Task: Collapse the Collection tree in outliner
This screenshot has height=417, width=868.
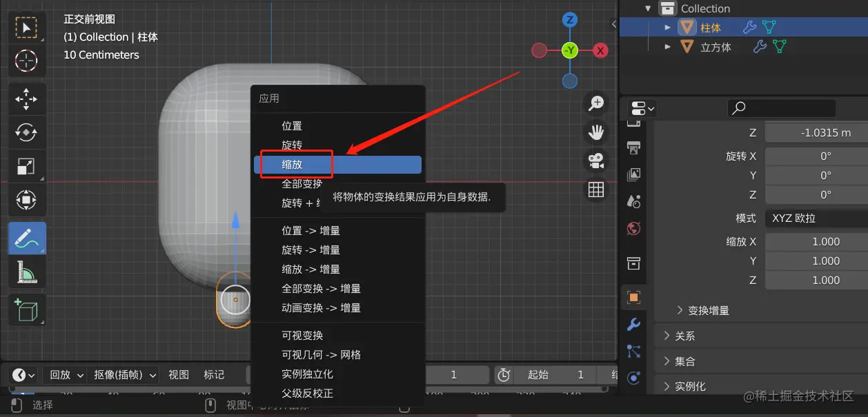Action: pyautogui.click(x=647, y=8)
